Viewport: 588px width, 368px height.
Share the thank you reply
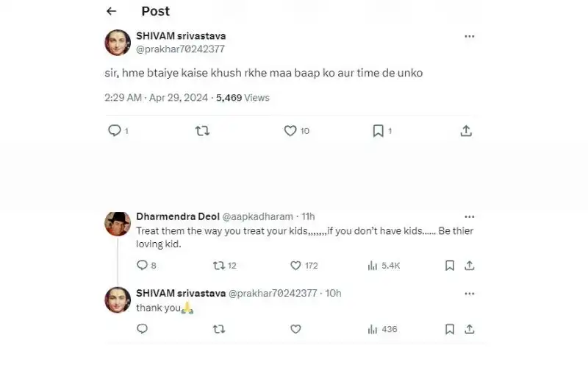[470, 329]
